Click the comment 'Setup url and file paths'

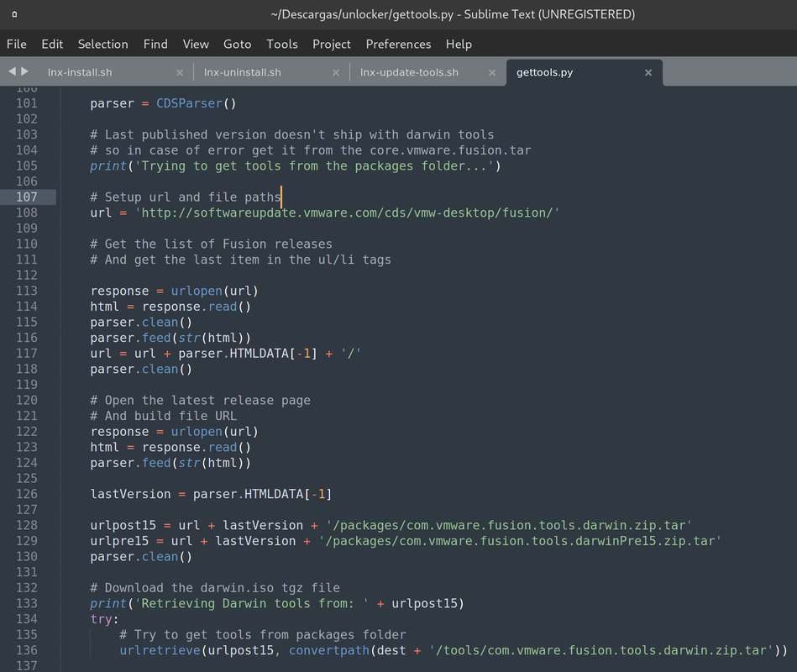pyautogui.click(x=186, y=197)
